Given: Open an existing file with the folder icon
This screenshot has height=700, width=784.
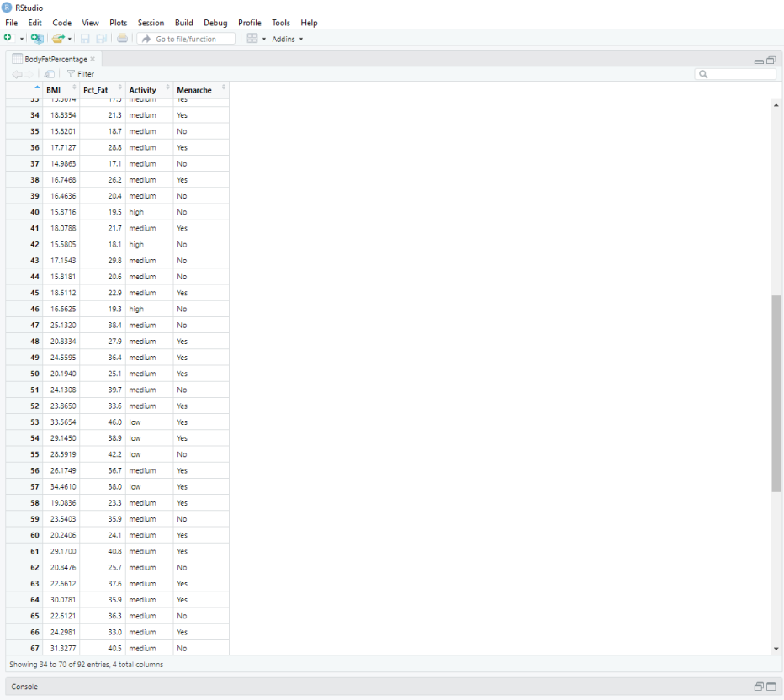Looking at the screenshot, I should 58,39.
